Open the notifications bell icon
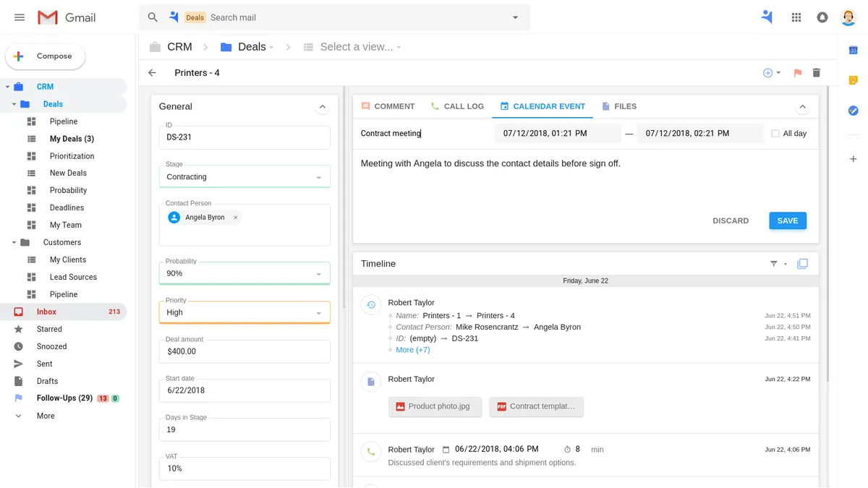The width and height of the screenshot is (868, 488). point(822,17)
